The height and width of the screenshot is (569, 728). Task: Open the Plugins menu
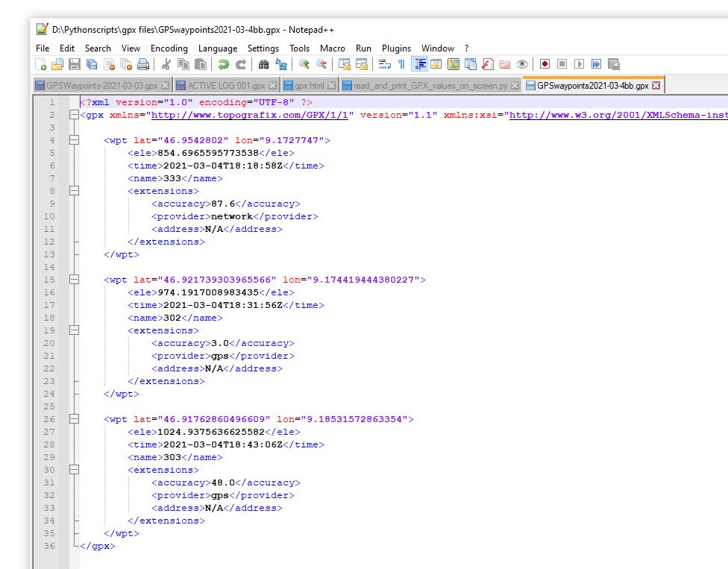396,48
